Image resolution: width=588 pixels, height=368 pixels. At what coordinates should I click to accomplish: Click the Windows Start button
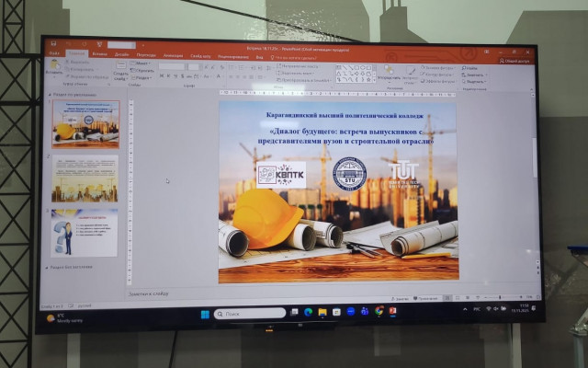(205, 314)
